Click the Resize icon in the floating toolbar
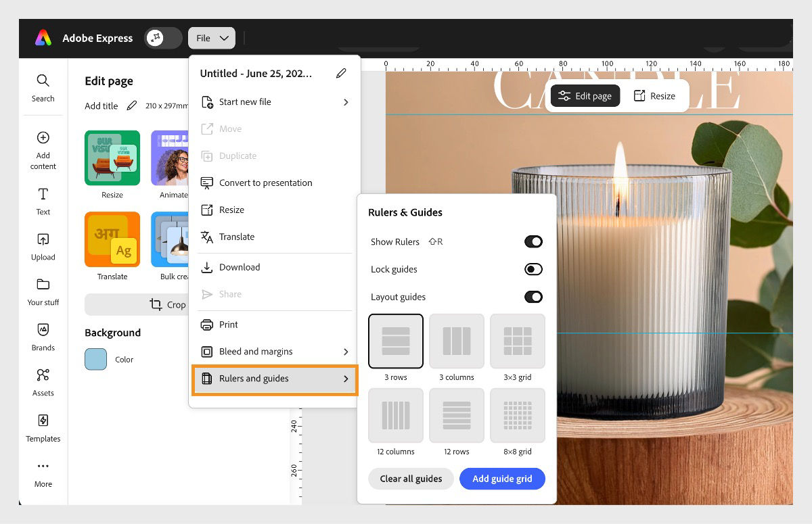812x524 pixels. [x=639, y=96]
